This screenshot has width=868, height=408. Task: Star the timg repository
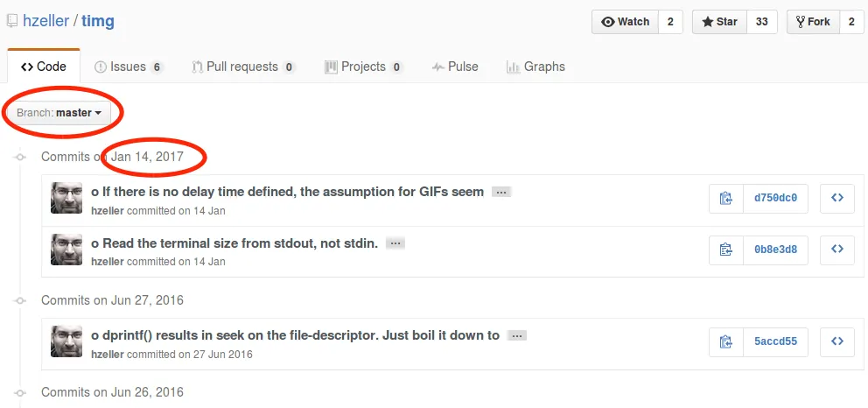point(719,22)
